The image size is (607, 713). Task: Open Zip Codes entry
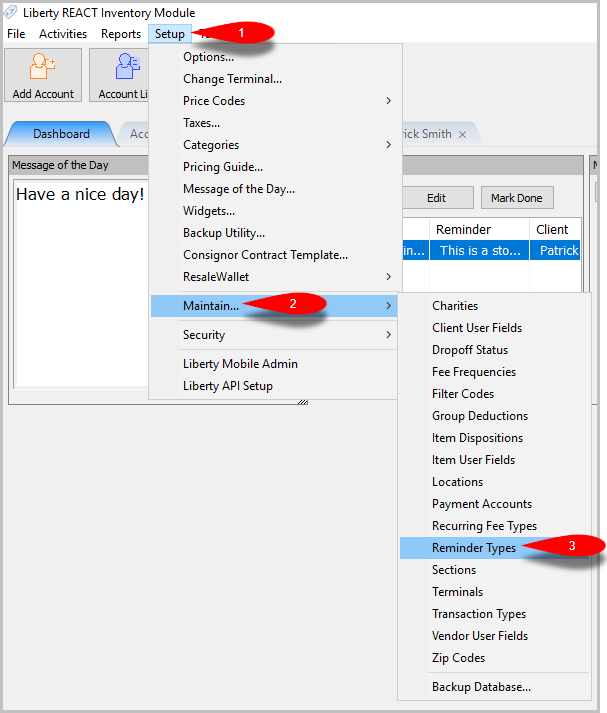(458, 658)
